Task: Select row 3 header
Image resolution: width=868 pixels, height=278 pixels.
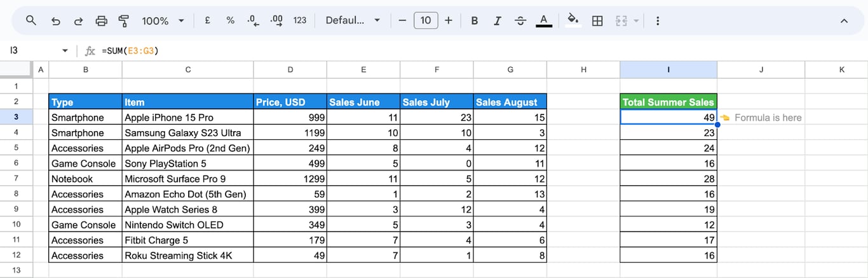Action: pyautogui.click(x=16, y=117)
